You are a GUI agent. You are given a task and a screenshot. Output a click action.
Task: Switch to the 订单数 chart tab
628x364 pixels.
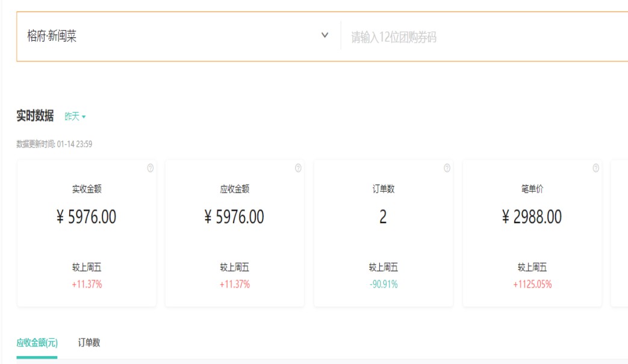pyautogui.click(x=89, y=343)
